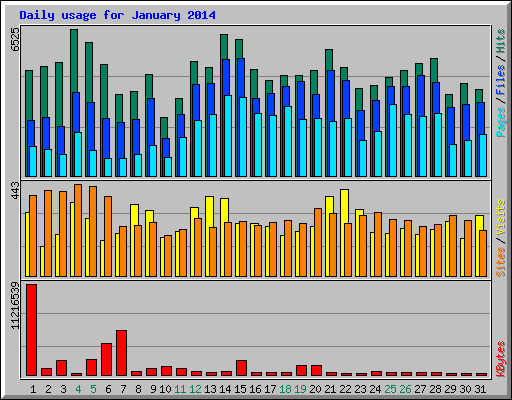The width and height of the screenshot is (512, 400).
Task: Click day label "16" on the x-axis
Action: 255,389
